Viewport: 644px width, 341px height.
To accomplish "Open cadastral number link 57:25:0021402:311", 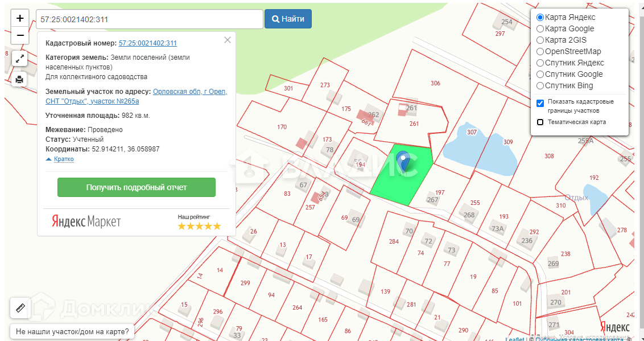I will [x=148, y=43].
